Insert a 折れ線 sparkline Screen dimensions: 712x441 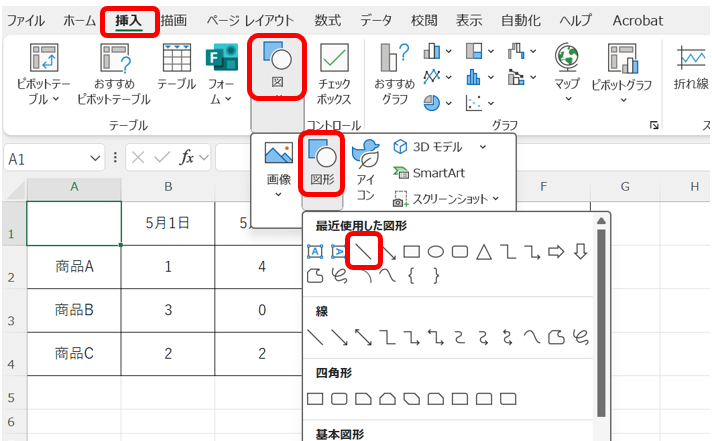click(x=691, y=67)
